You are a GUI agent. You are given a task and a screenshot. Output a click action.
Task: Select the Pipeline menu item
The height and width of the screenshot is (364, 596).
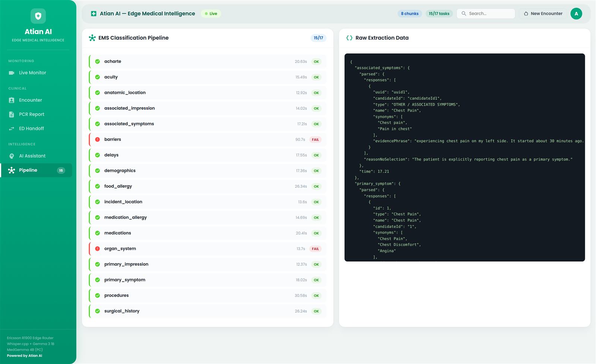[36, 170]
